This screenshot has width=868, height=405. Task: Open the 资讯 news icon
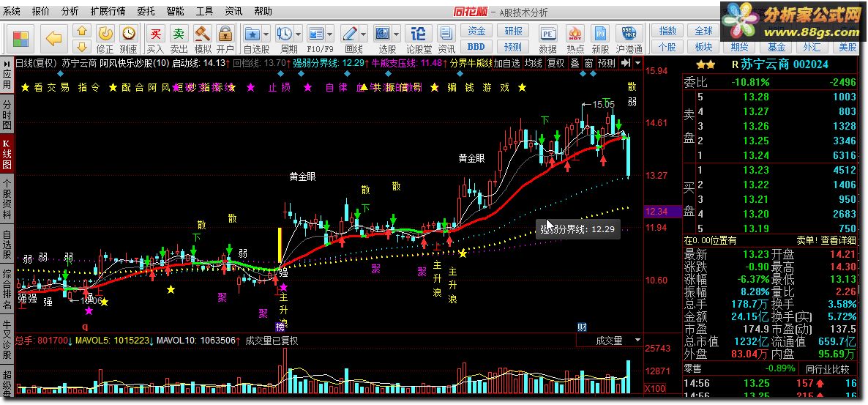coord(446,34)
